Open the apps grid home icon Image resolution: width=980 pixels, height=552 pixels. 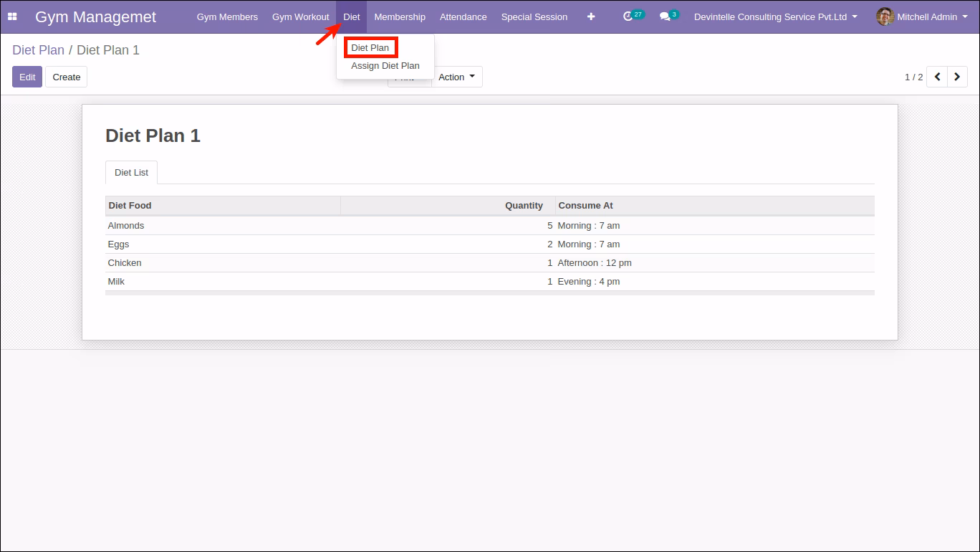(x=12, y=16)
